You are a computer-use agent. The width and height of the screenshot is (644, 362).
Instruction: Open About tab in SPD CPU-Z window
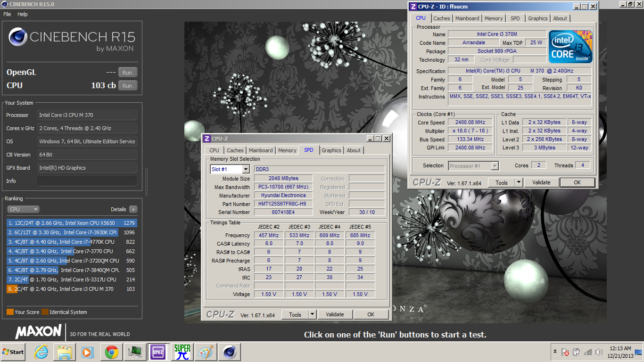(354, 150)
